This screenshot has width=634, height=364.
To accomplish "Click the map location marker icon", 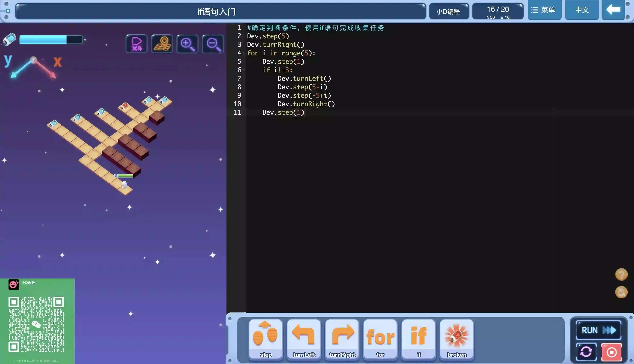I will tap(162, 44).
